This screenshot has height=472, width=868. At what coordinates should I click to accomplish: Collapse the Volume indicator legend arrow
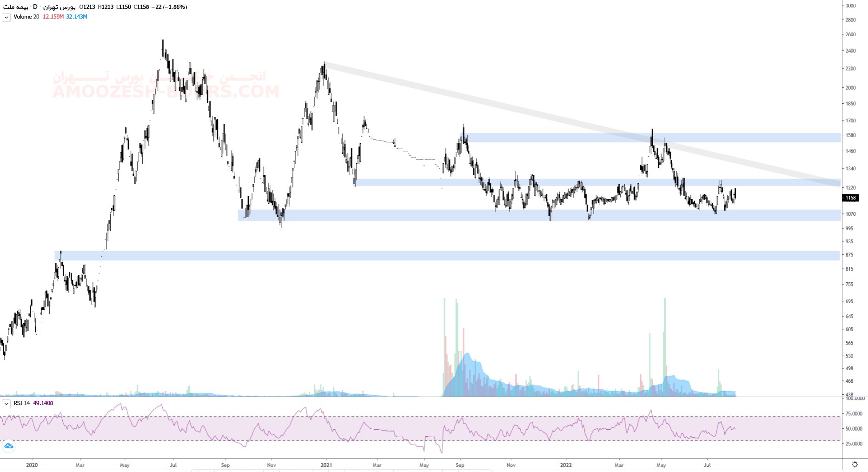(x=6, y=17)
